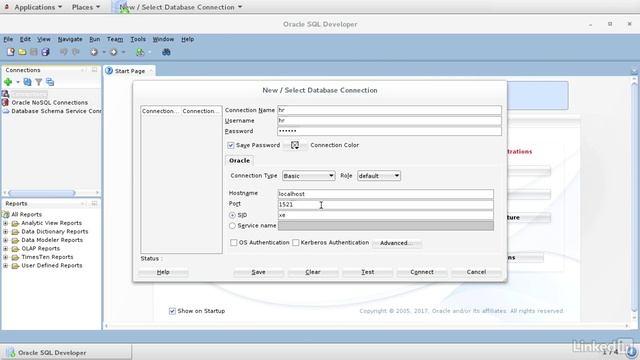Click the Filter connections funnel icon
The image size is (640, 360).
coord(39,82)
